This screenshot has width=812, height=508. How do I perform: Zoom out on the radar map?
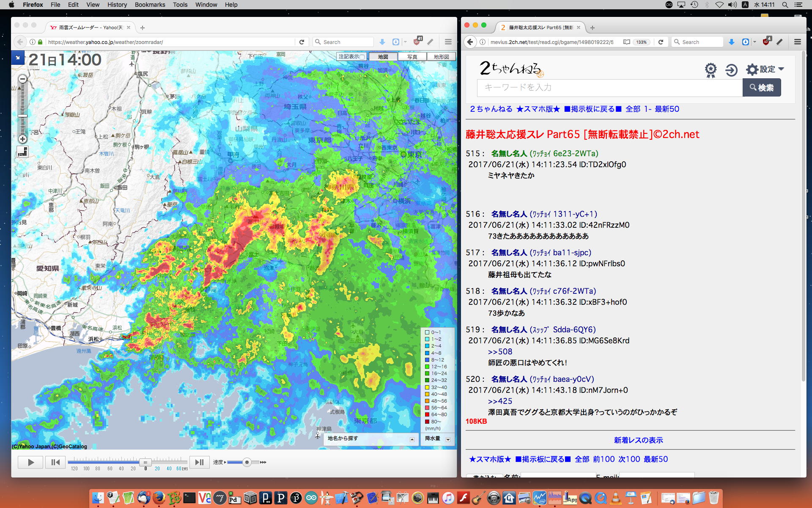[x=23, y=79]
